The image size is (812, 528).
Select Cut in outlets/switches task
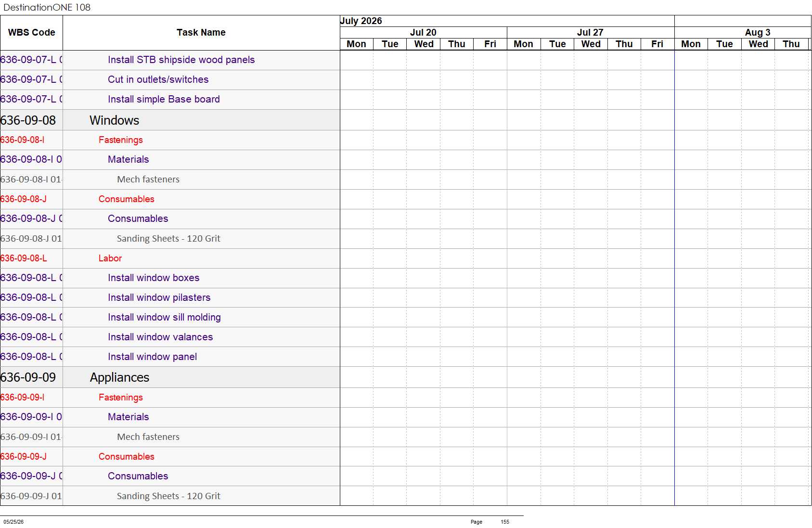tap(158, 80)
